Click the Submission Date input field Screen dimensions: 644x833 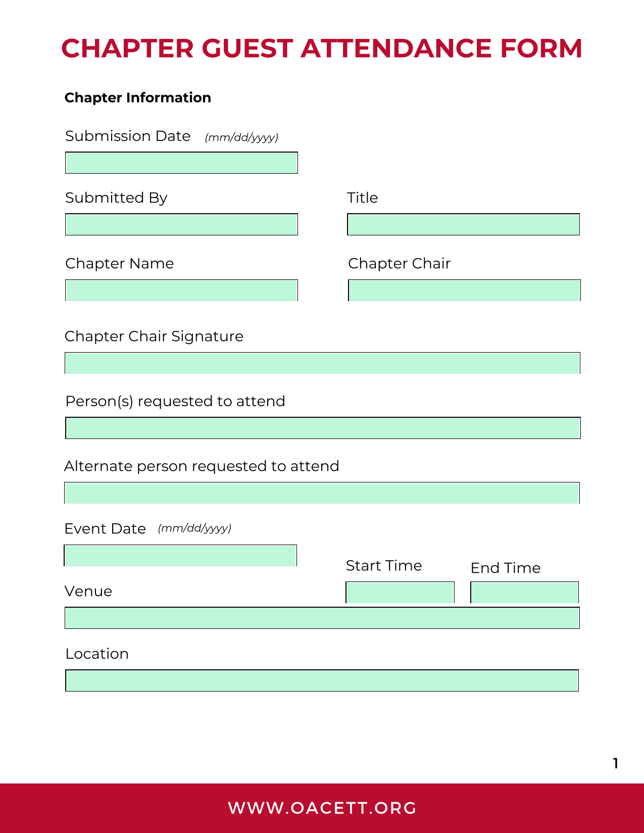[181, 163]
